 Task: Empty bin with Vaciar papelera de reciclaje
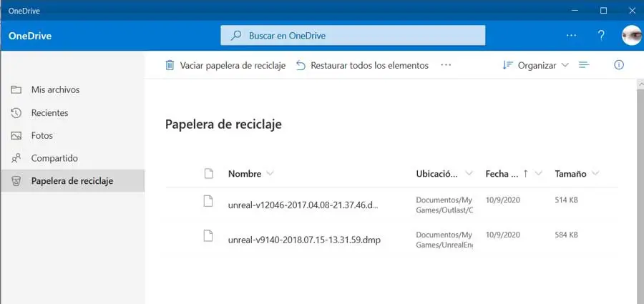[225, 65]
